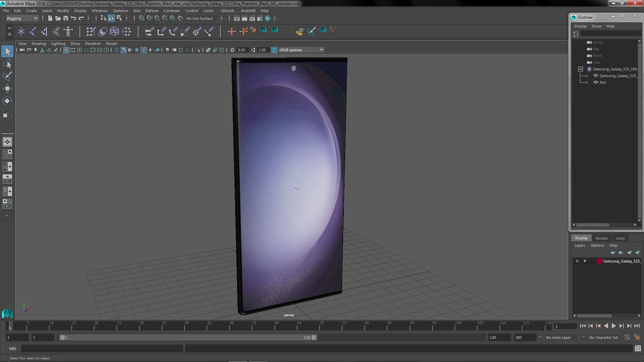Toggle smooth shade all in viewport
The width and height of the screenshot is (644, 362).
123,50
